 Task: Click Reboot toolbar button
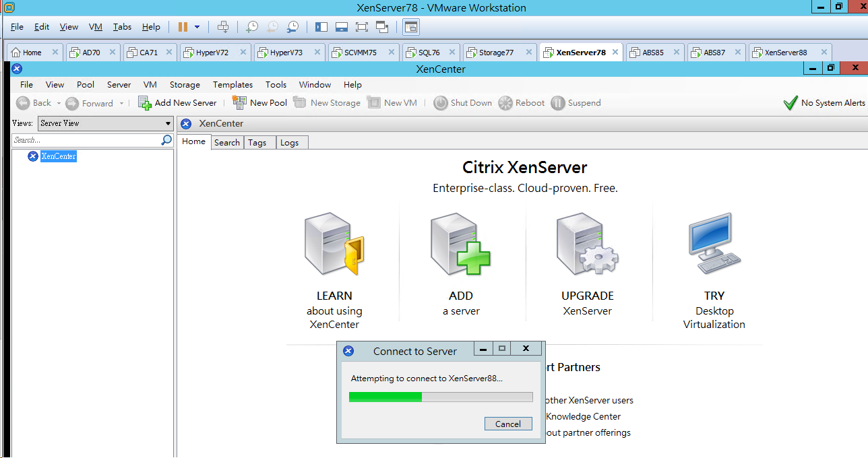(522, 102)
